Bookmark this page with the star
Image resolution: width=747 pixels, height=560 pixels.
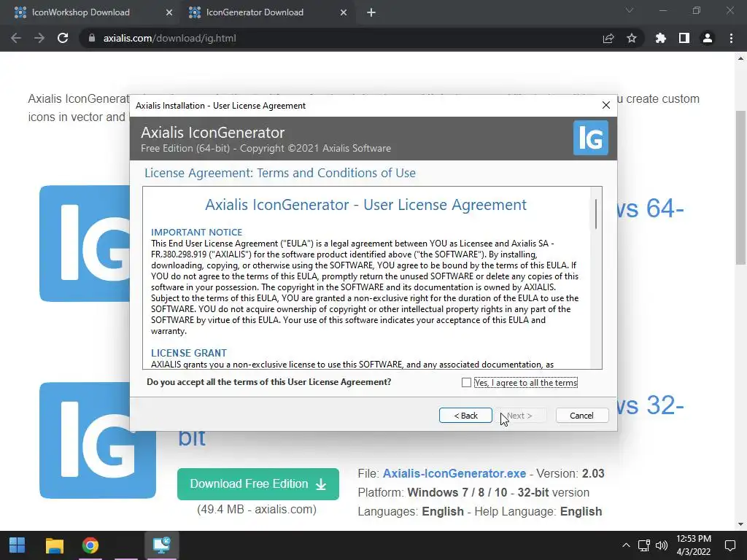click(x=632, y=38)
